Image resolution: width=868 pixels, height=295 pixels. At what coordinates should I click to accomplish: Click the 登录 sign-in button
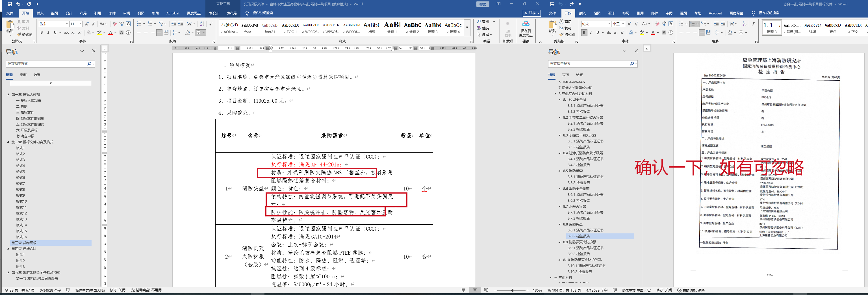(x=483, y=4)
